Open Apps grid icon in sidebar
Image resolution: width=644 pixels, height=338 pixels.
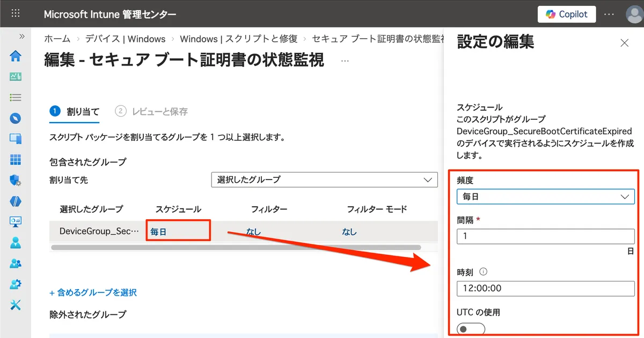click(x=16, y=160)
